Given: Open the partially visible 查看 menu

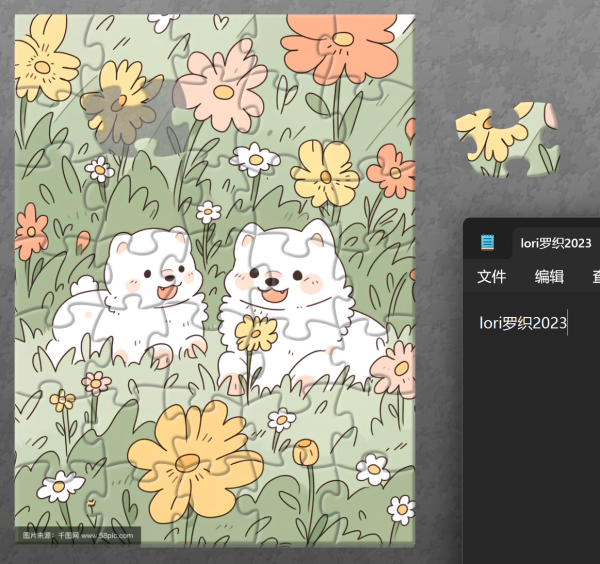Looking at the screenshot, I should [595, 277].
